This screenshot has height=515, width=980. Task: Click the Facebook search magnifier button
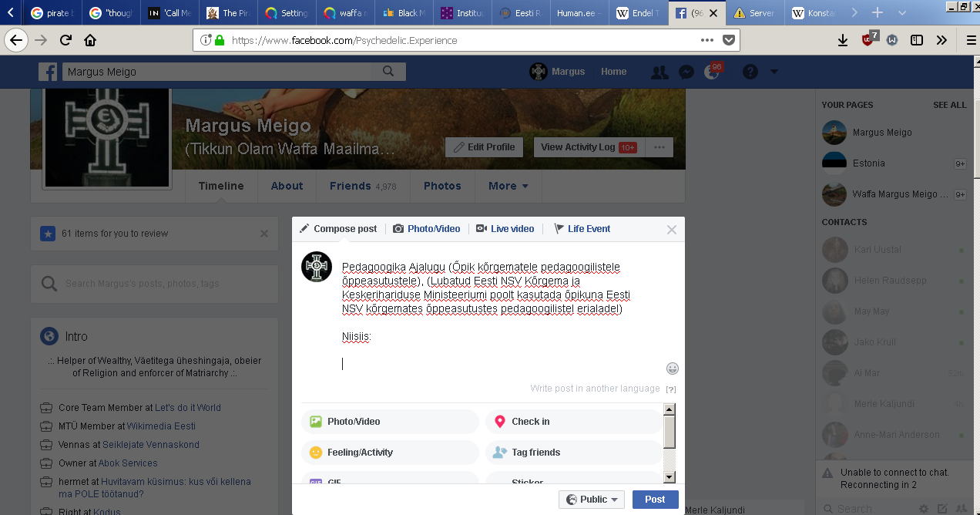(388, 71)
